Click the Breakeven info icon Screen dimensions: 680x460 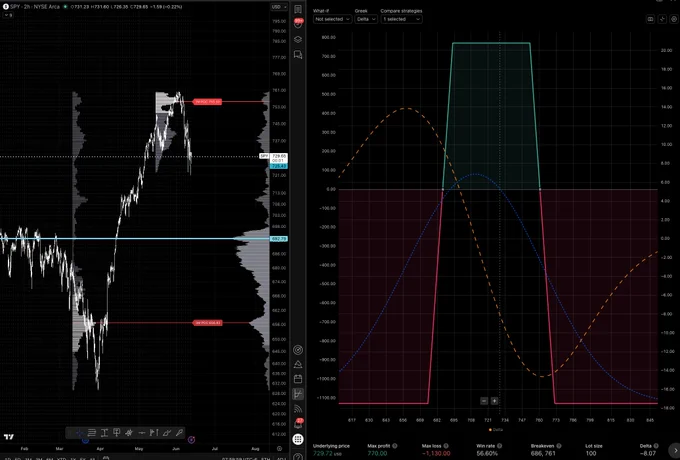[559, 446]
